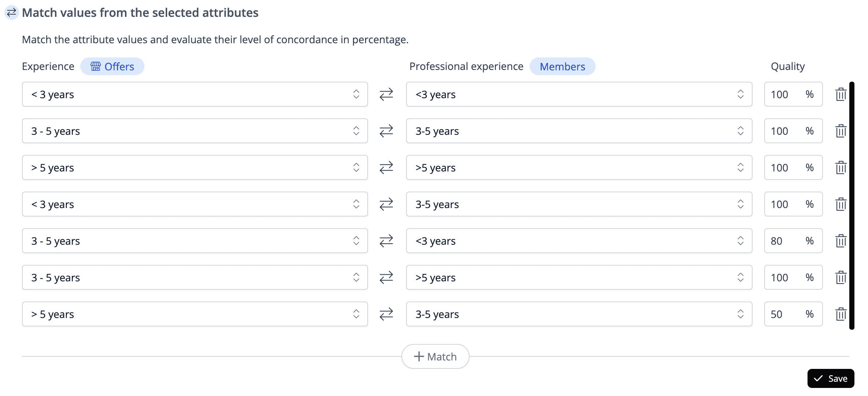
Task: Click swap arrows icon in the last match row
Action: [386, 314]
